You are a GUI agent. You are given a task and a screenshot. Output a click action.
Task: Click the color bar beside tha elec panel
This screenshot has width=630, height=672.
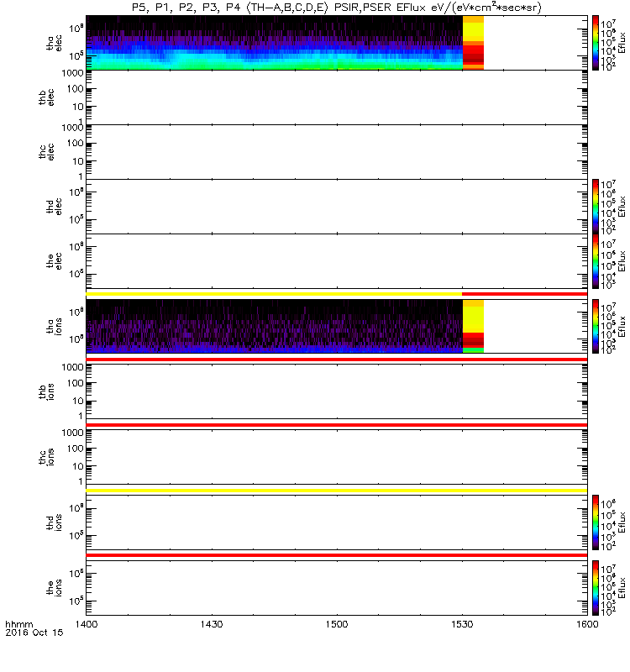pyautogui.click(x=596, y=43)
